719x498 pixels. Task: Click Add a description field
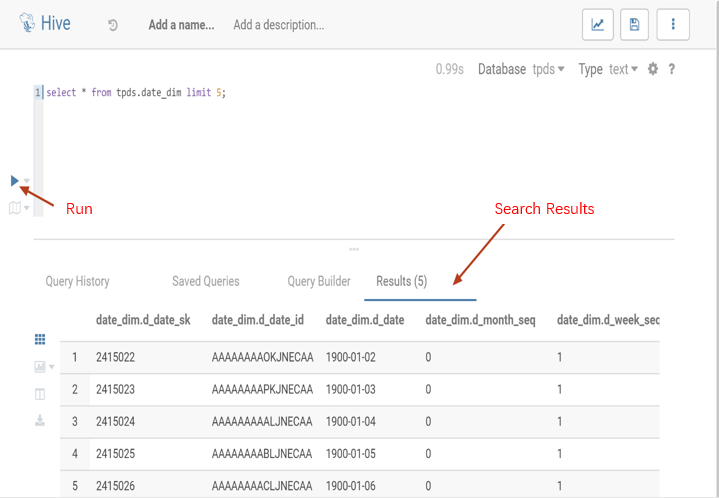coord(278,25)
